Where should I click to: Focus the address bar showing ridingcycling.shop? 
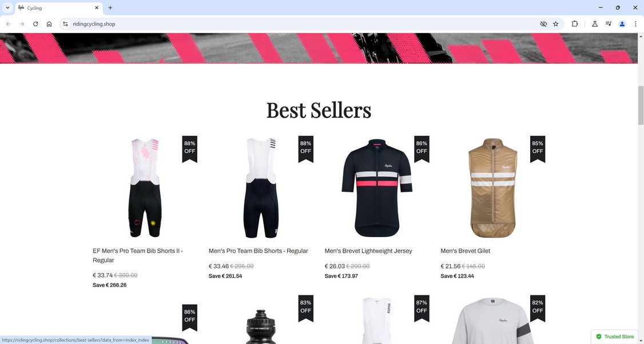click(x=304, y=24)
